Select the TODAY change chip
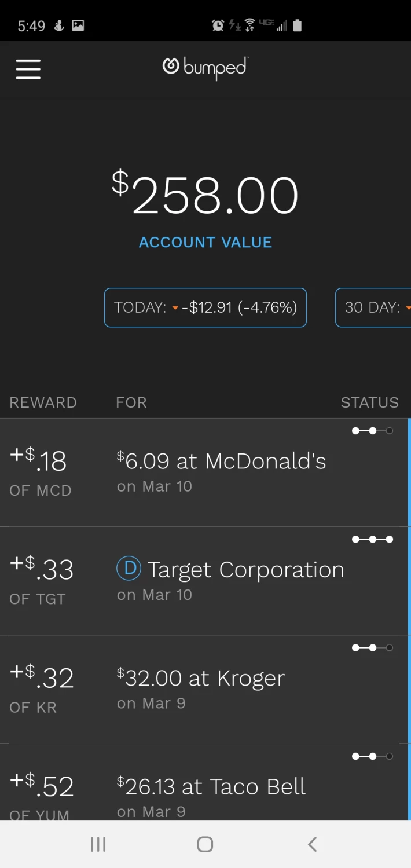This screenshot has height=868, width=411. click(205, 307)
